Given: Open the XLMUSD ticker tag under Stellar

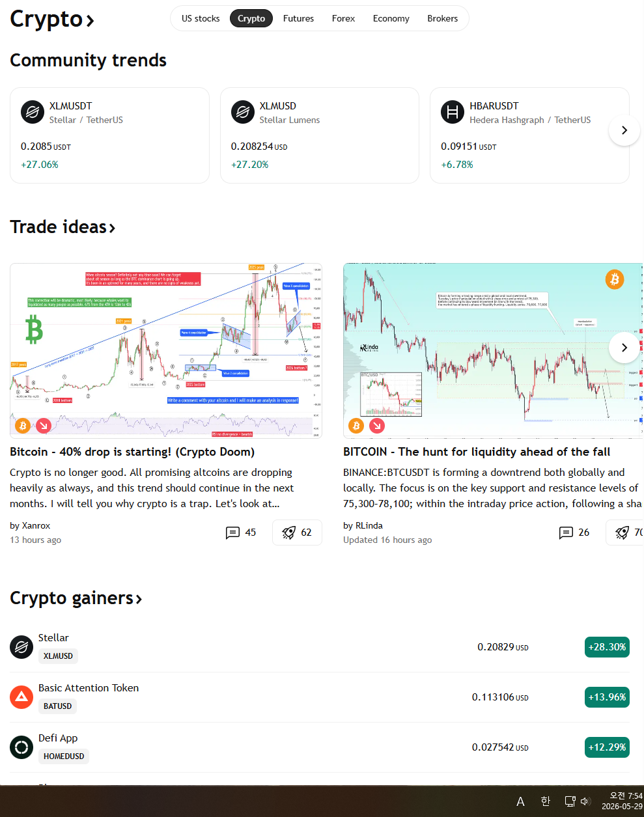Looking at the screenshot, I should click(x=58, y=656).
